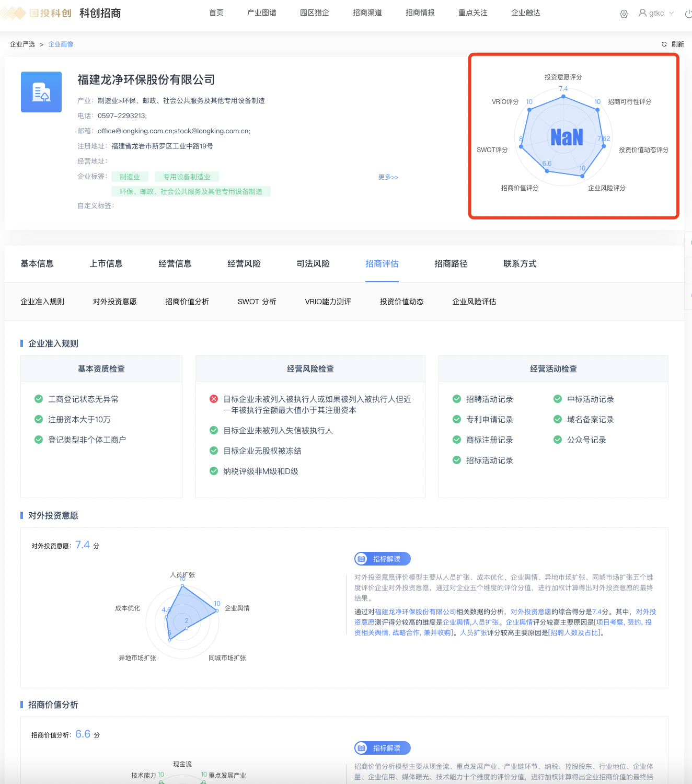Open 重点关注 in the top navigation
Viewport: 692px width, 784px height.
coord(473,13)
